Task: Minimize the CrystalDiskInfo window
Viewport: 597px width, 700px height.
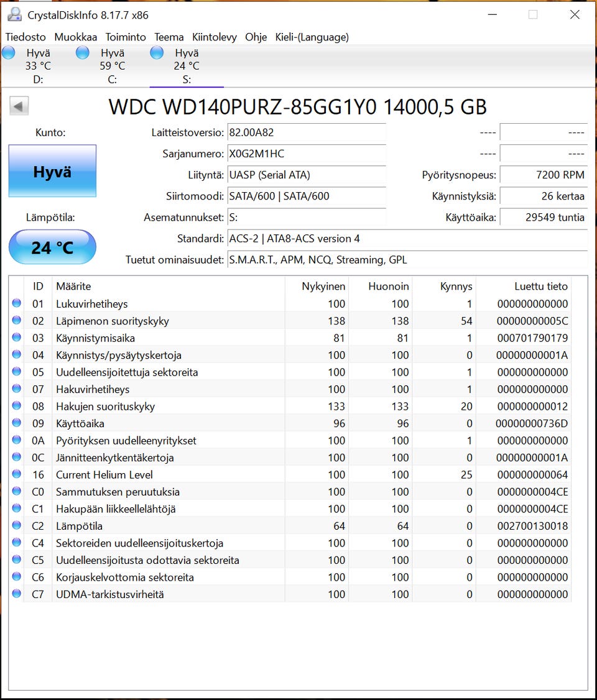Action: click(493, 15)
